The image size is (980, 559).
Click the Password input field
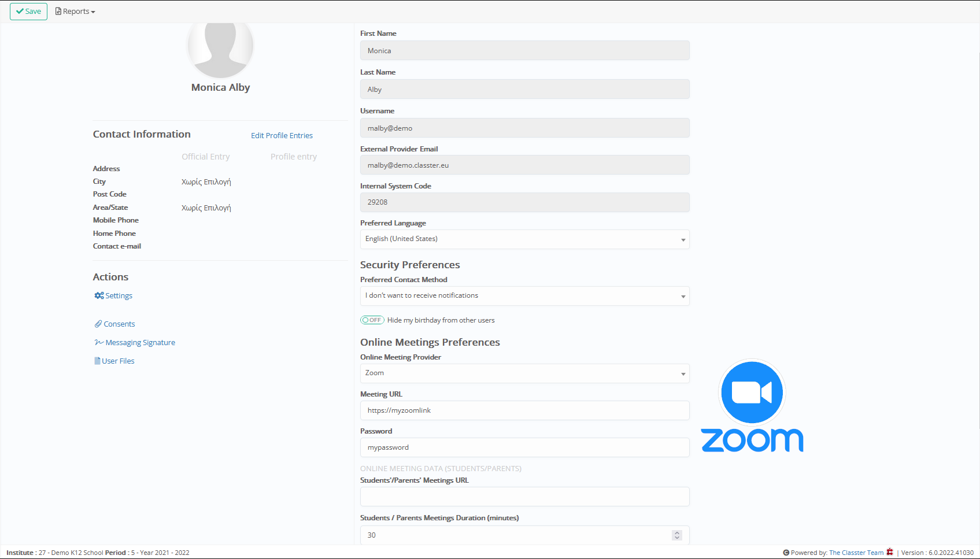[524, 447]
